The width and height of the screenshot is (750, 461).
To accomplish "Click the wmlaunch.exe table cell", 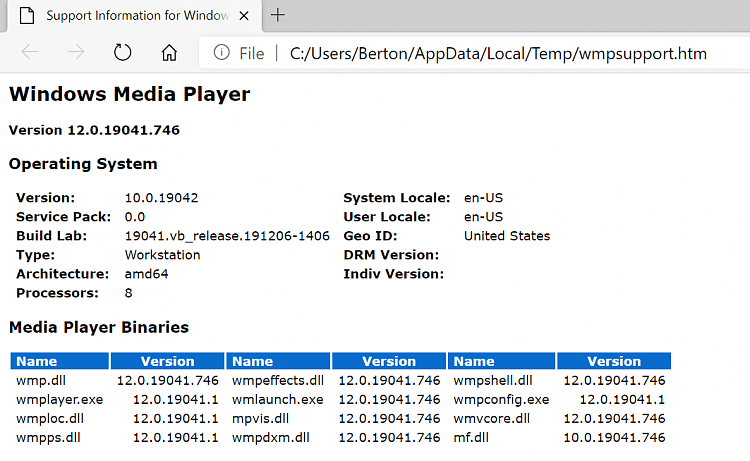I will coord(277,400).
